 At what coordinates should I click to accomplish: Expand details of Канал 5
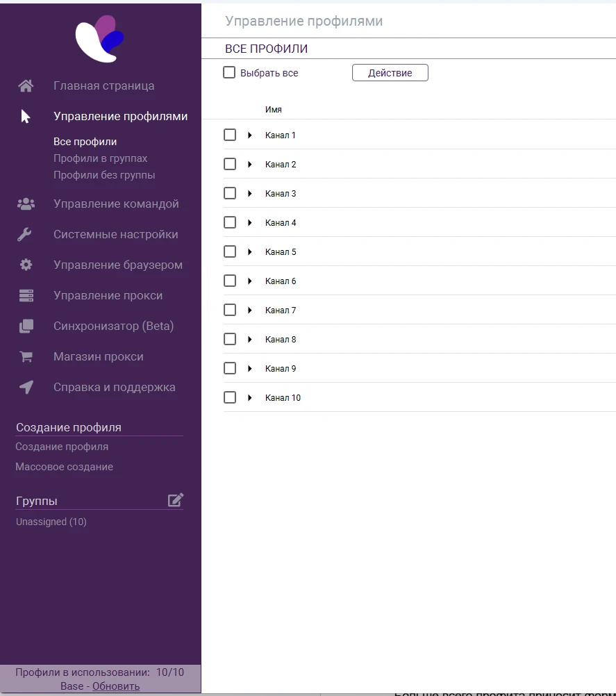[250, 252]
